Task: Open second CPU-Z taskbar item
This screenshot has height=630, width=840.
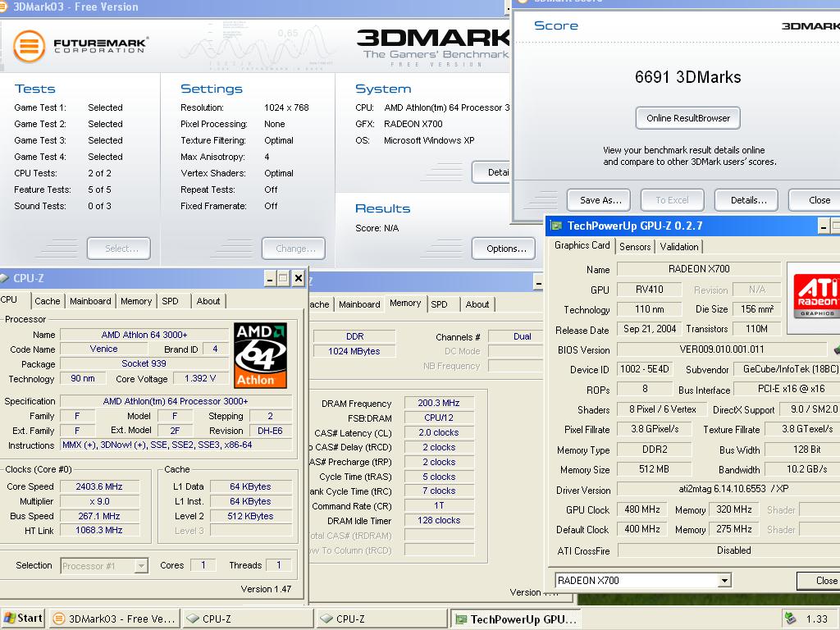Action: pos(382,619)
